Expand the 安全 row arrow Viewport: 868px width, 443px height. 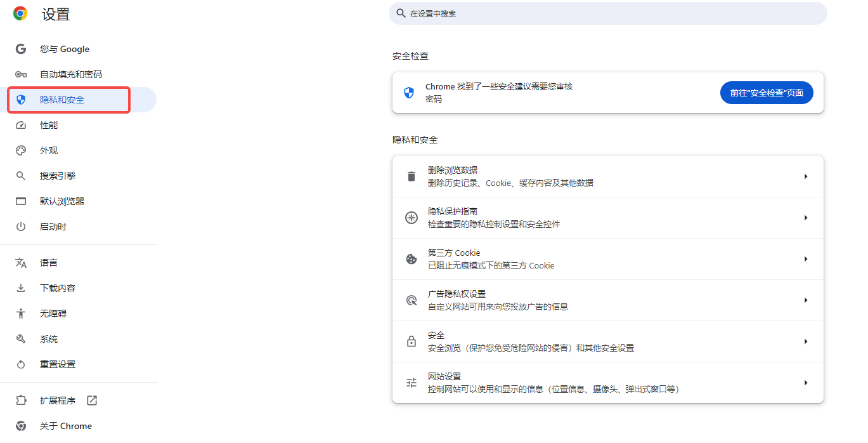[806, 341]
